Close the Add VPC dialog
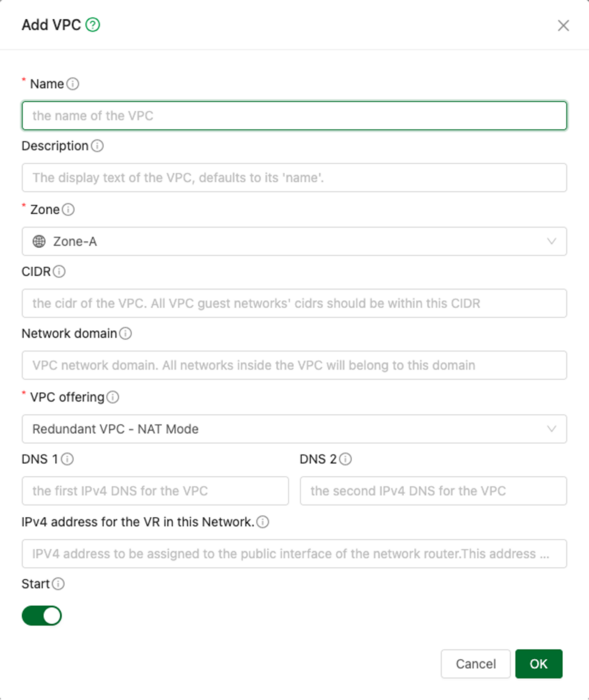Screen dimensions: 589x700 563,25
